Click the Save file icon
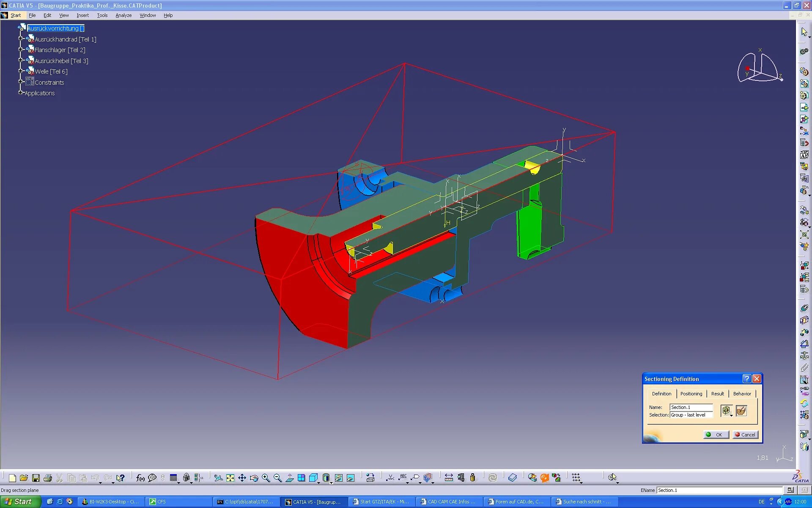This screenshot has width=812, height=508. click(36, 478)
